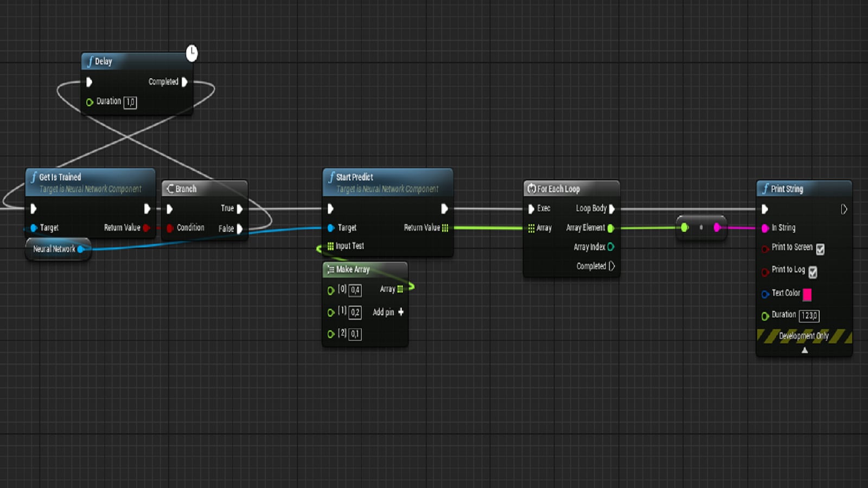
Task: Click the Return Value array pin on Start Predict
Action: click(445, 228)
